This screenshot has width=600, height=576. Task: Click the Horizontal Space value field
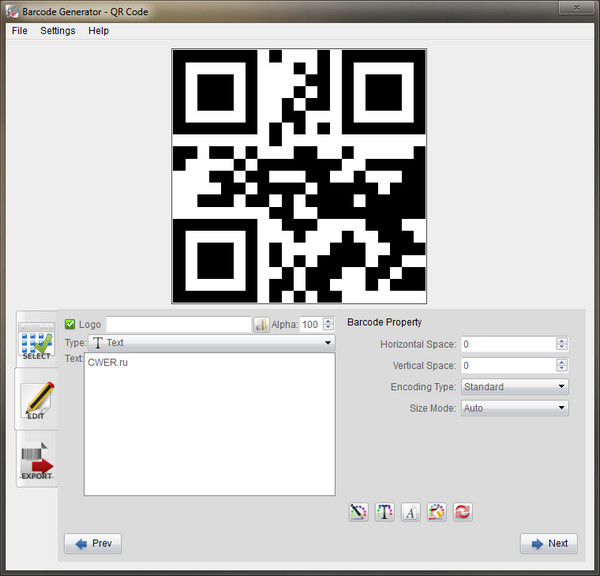509,344
